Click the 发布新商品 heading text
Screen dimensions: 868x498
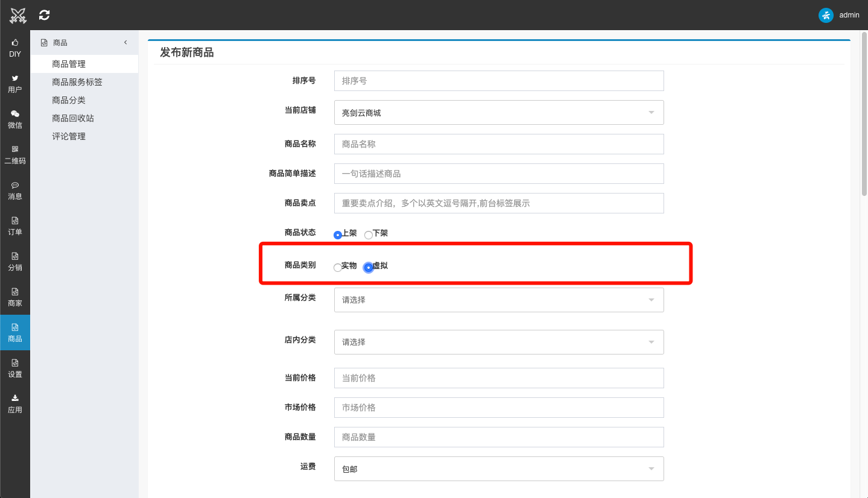(187, 52)
